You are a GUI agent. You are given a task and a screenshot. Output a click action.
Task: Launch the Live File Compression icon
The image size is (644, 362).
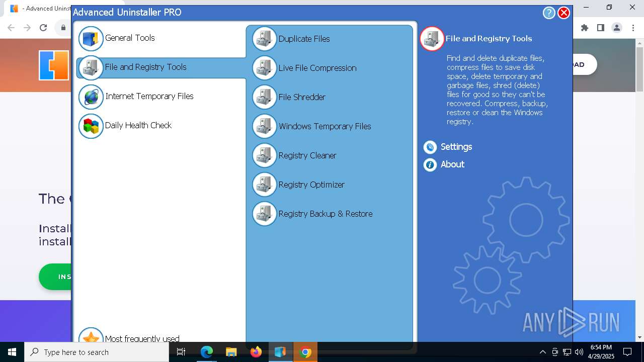click(x=265, y=68)
